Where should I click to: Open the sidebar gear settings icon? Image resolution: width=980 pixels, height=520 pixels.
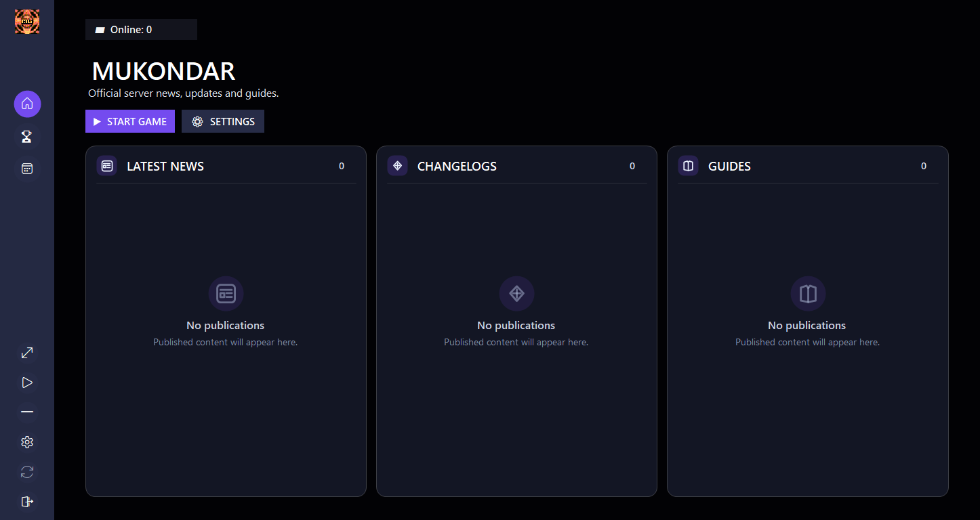tap(27, 442)
